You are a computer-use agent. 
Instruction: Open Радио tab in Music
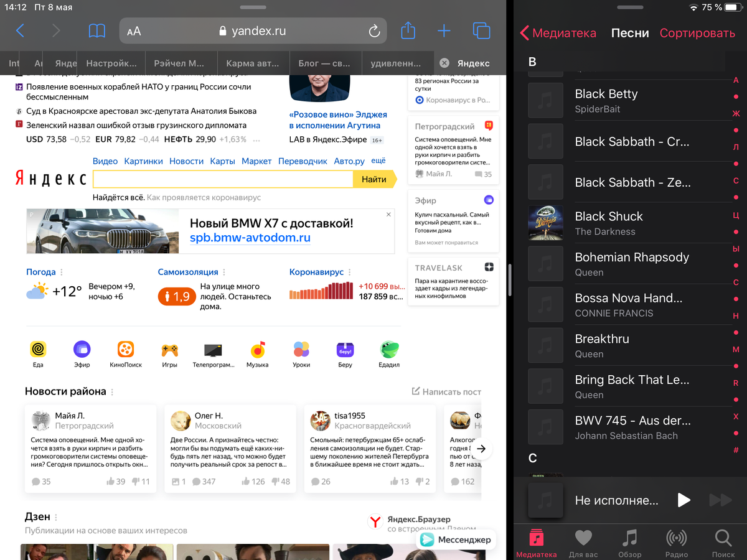point(677,542)
